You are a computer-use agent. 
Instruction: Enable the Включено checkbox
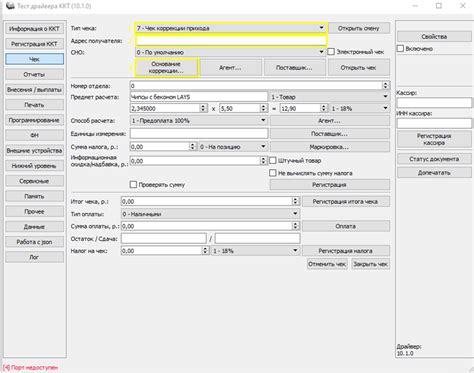point(400,48)
